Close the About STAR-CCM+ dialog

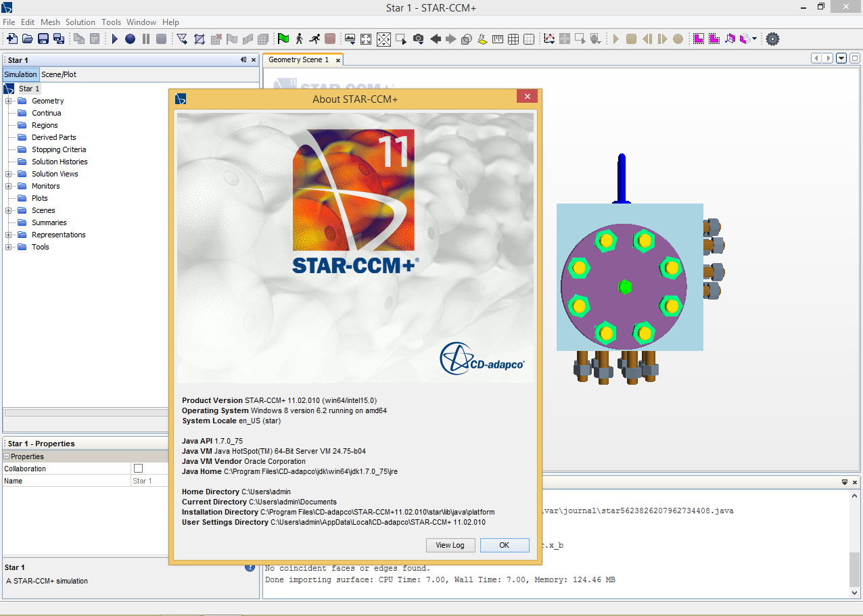point(527,97)
